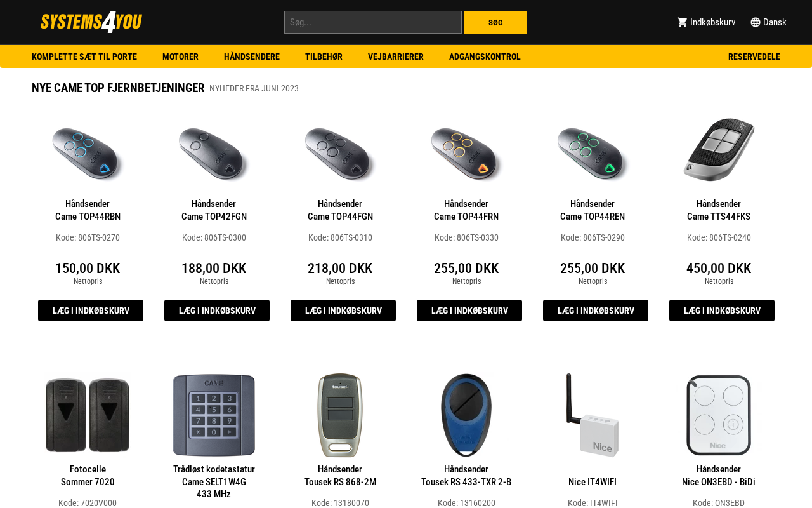This screenshot has height=508, width=812.
Task: View the Came SELT1W4G keypad image
Action: coord(214,415)
